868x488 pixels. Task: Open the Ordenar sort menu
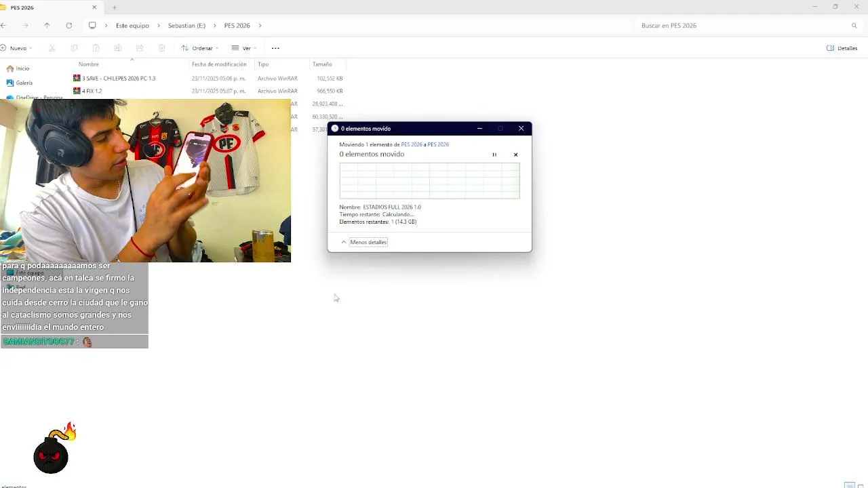(200, 48)
